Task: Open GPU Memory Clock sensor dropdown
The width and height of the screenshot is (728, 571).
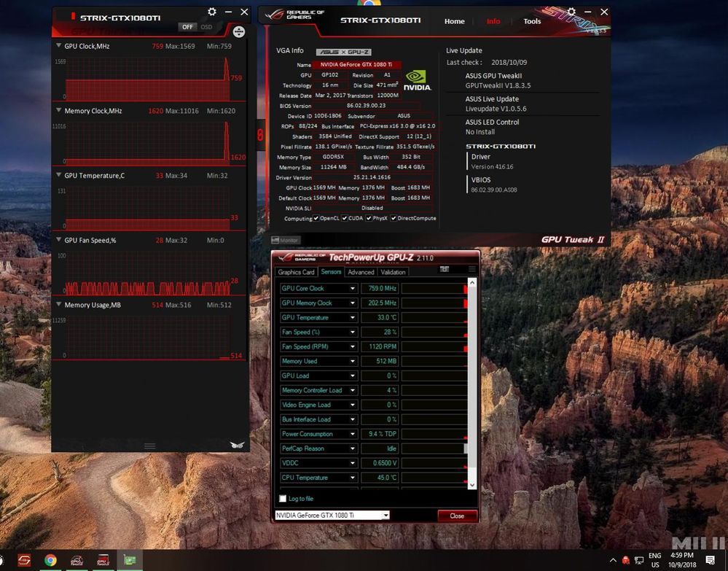Action: pyautogui.click(x=353, y=303)
